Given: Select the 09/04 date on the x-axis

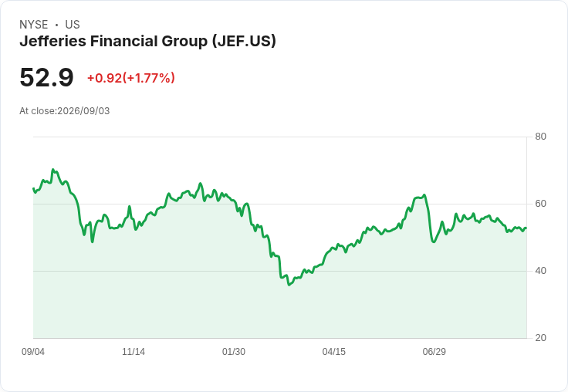Looking at the screenshot, I should 33,352.
